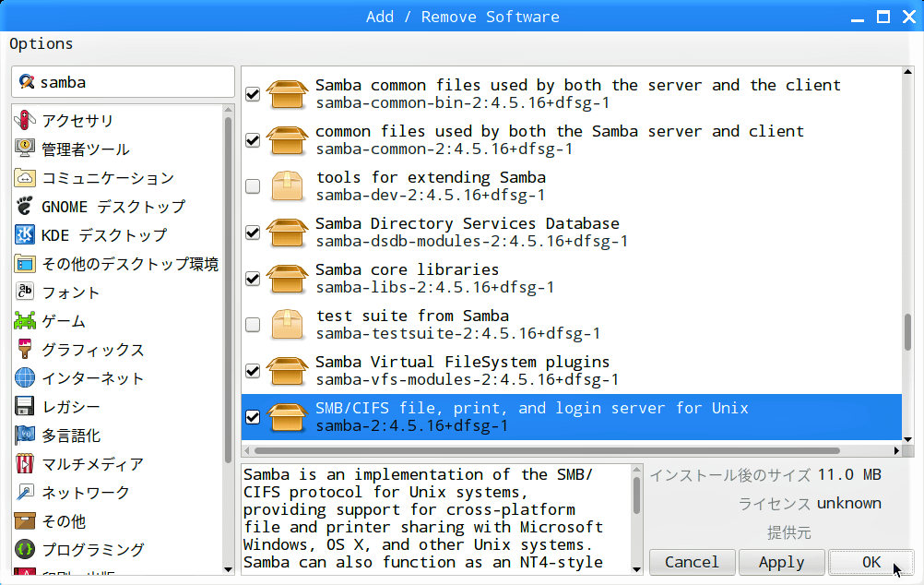Check the samba-testsuite checkbox
The image size is (924, 585).
[253, 325]
